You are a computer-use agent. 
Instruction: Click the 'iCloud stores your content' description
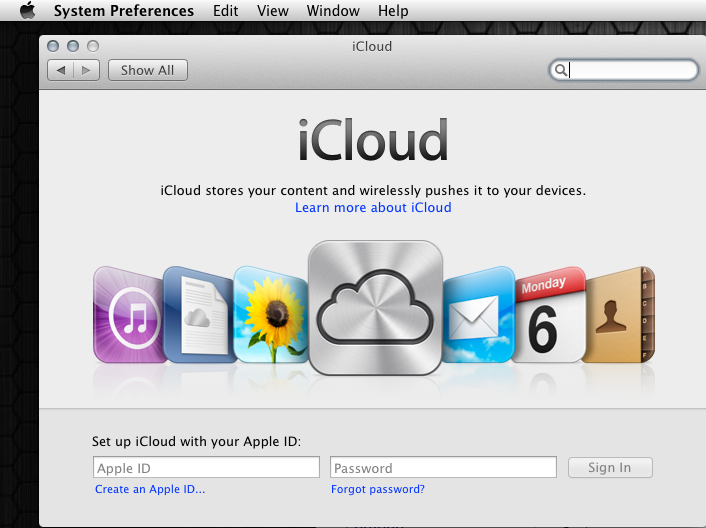tap(373, 190)
